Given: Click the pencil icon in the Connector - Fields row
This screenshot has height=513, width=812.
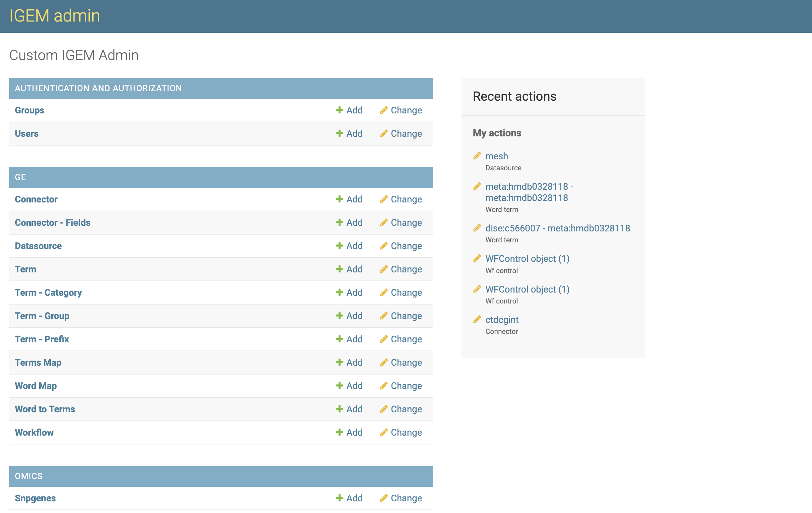Looking at the screenshot, I should point(384,223).
